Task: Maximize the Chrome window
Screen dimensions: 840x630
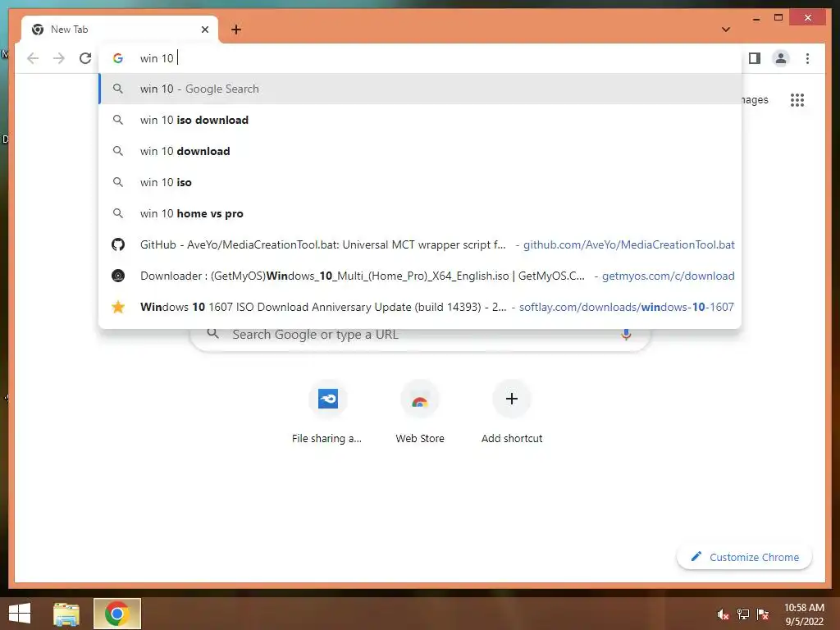Action: tap(778, 18)
